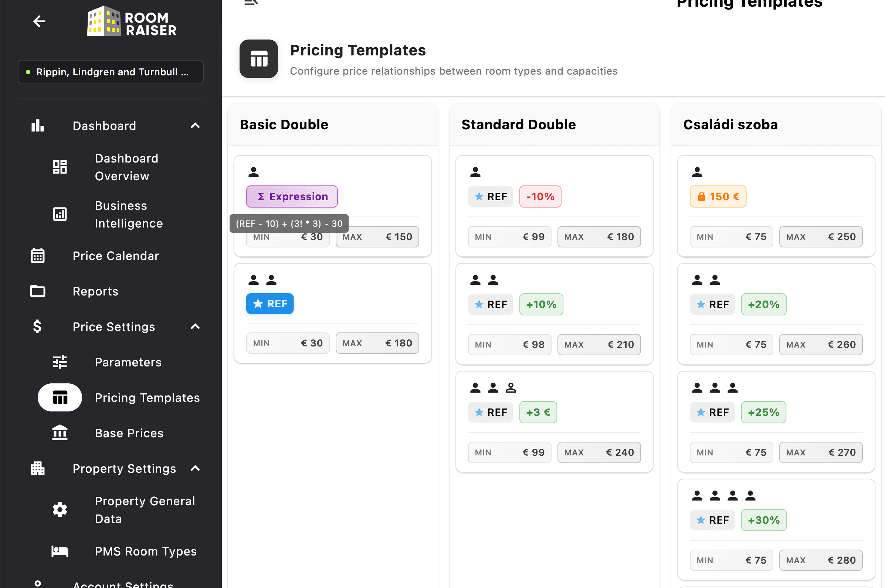Select the Pricing Templates menu item
This screenshot has height=588, width=885.
[x=147, y=397]
